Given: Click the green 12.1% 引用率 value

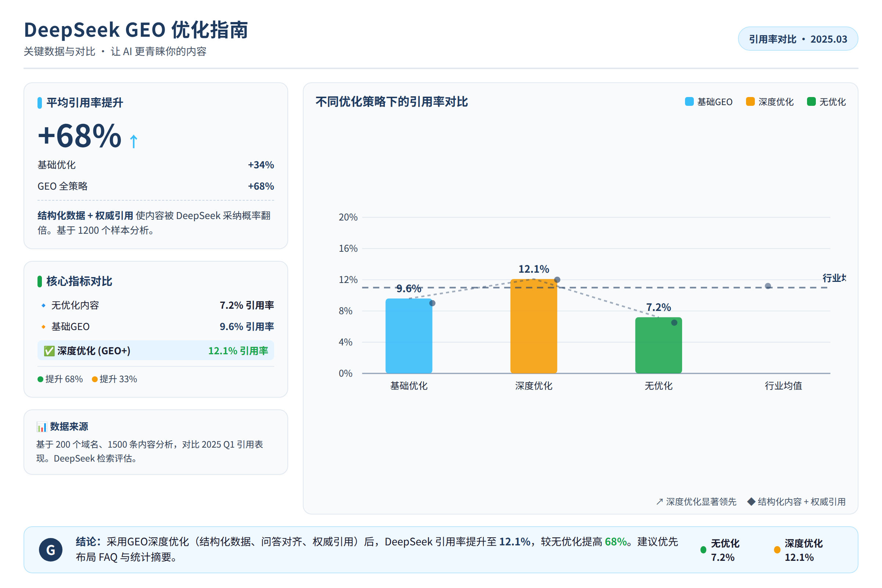Looking at the screenshot, I should (x=238, y=351).
